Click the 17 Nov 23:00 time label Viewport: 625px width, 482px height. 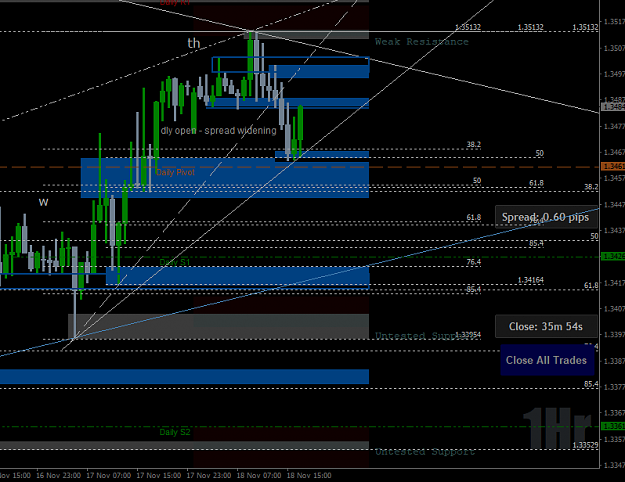(209, 476)
